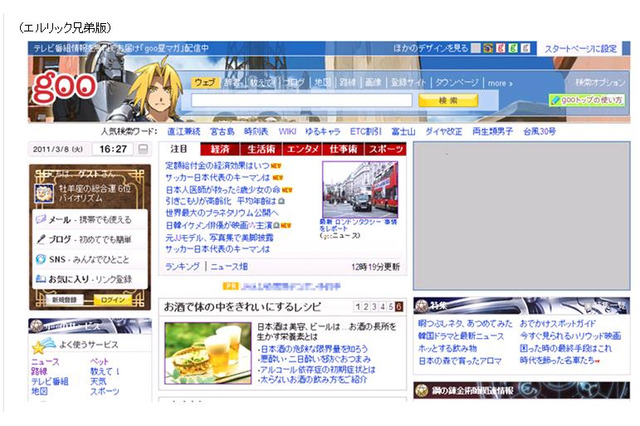Viewport: 640px width, 426px height.
Task: Click the SNS globe icon
Action: click(41, 259)
